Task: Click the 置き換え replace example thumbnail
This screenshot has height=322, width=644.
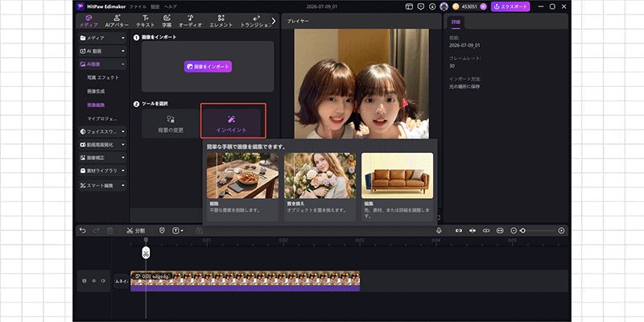Action: [x=320, y=175]
